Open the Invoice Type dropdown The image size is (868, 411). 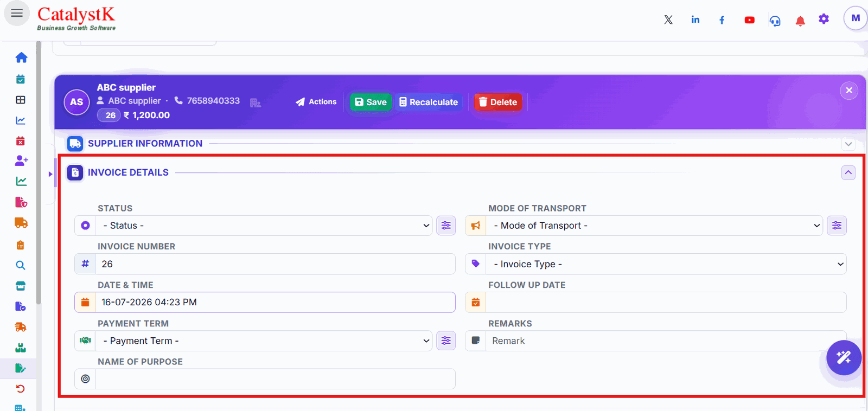pos(666,264)
